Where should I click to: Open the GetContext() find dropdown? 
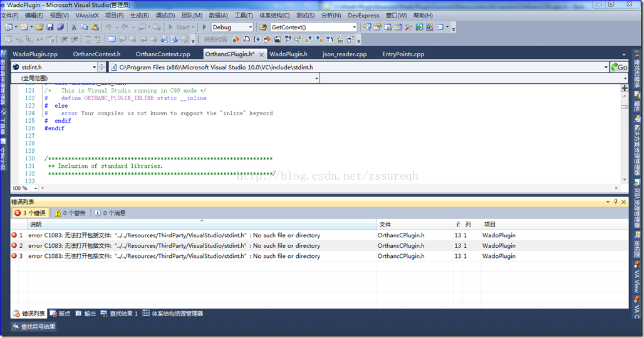(355, 27)
